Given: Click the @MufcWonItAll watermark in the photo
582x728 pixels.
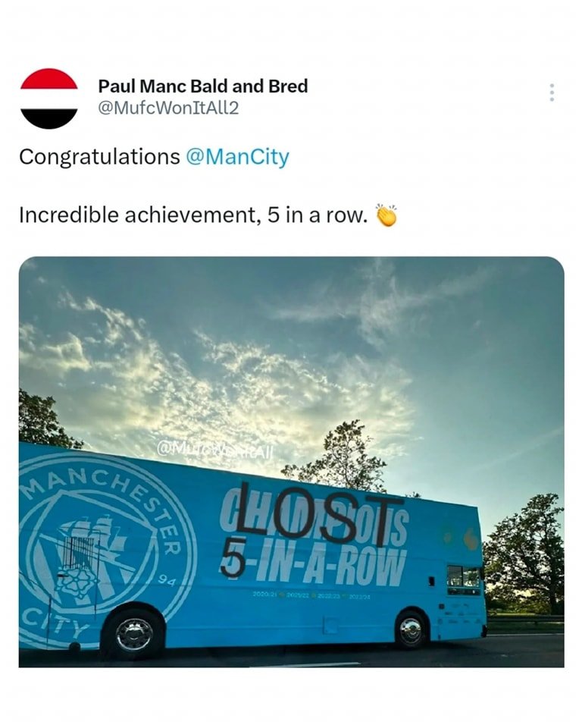Looking at the screenshot, I should [x=215, y=450].
